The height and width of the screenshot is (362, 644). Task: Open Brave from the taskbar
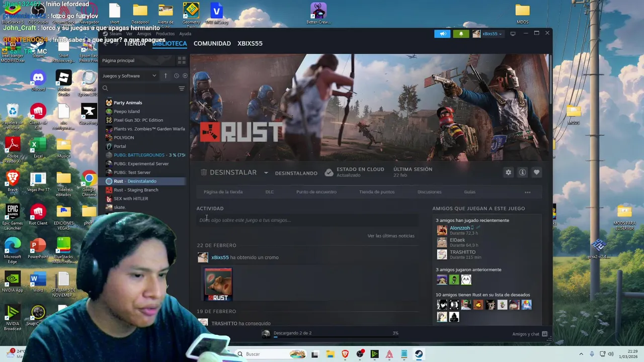(345, 354)
